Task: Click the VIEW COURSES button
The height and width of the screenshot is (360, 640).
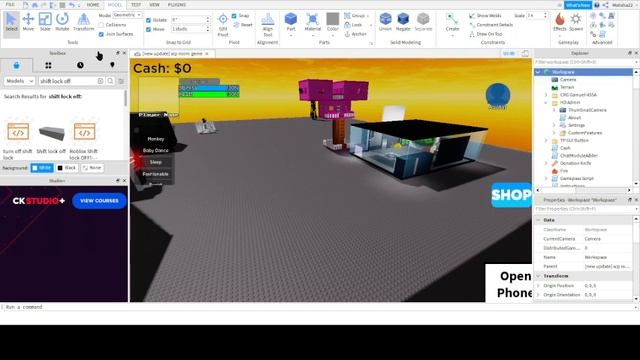Action: (x=99, y=201)
